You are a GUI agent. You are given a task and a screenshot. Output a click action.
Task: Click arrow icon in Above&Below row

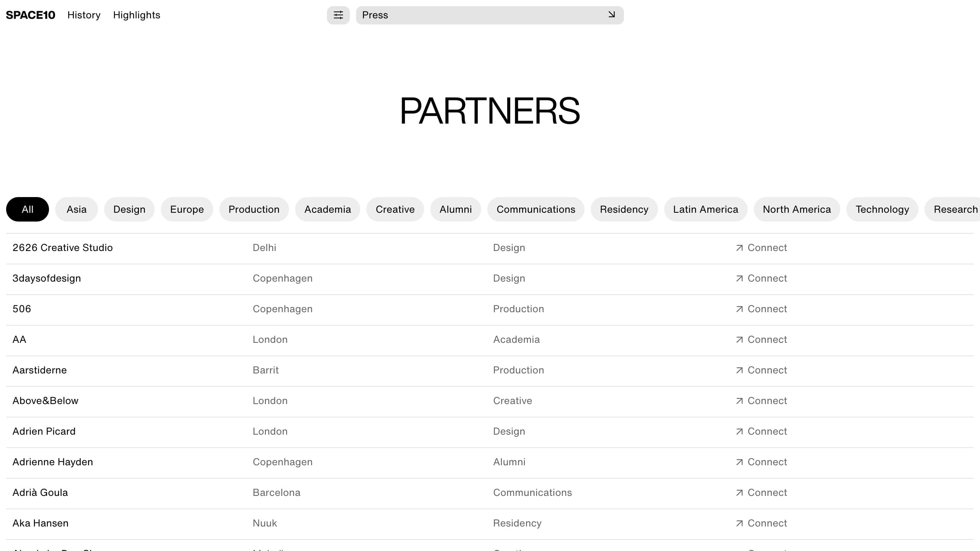point(739,401)
